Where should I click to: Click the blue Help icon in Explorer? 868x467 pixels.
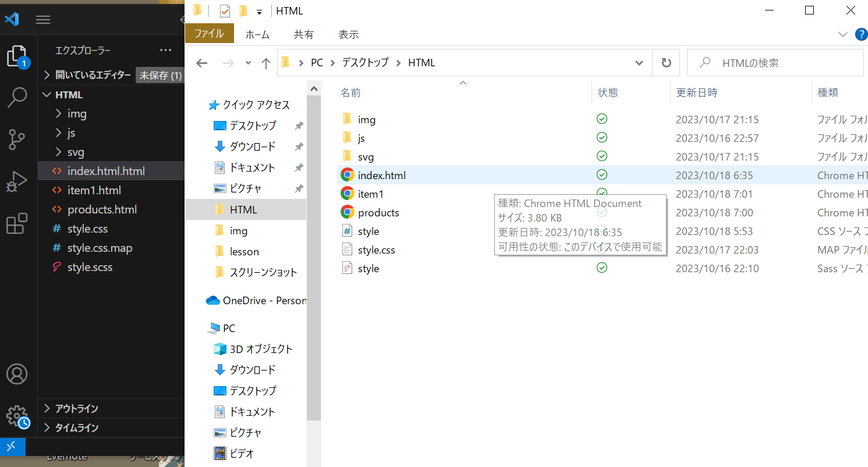(861, 34)
